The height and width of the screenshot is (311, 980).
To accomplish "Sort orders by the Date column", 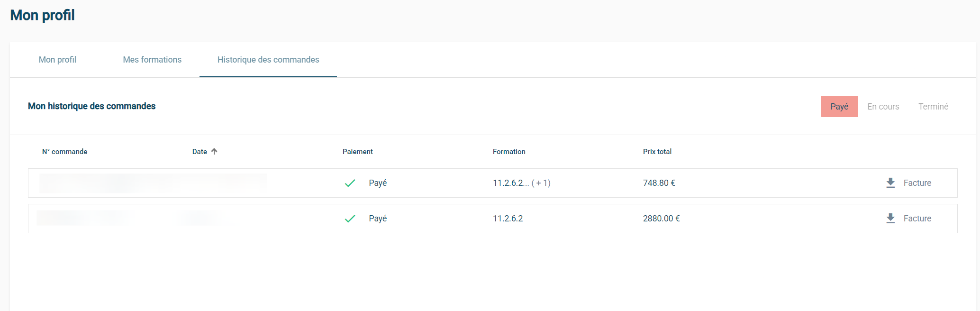I will (x=200, y=152).
